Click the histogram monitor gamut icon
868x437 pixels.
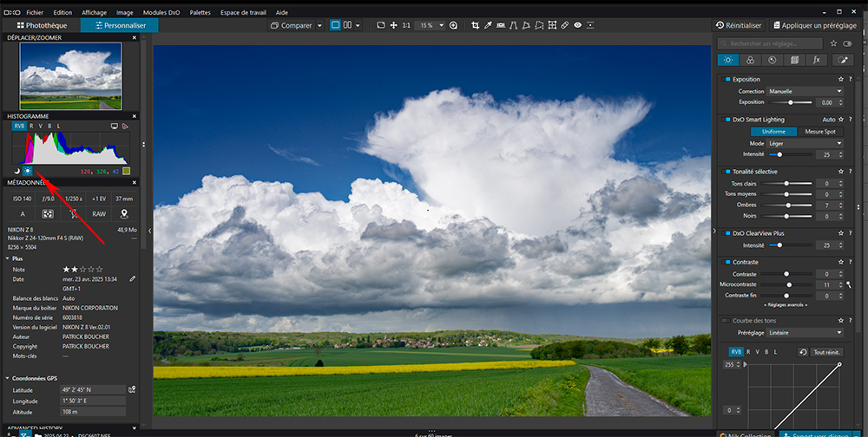coord(114,126)
